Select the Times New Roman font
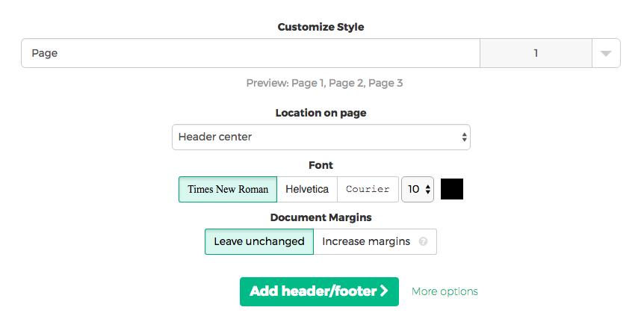 point(228,190)
